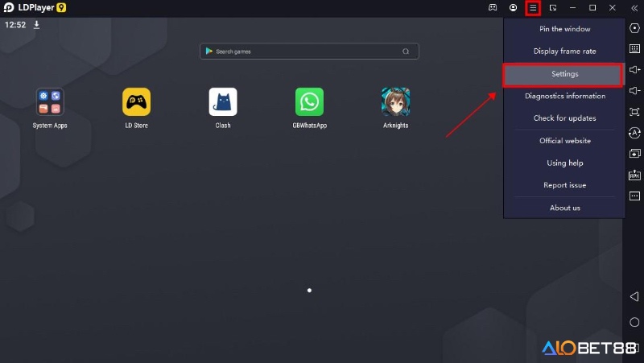Tap the Android back triangle button
644x363 pixels.
point(634,296)
